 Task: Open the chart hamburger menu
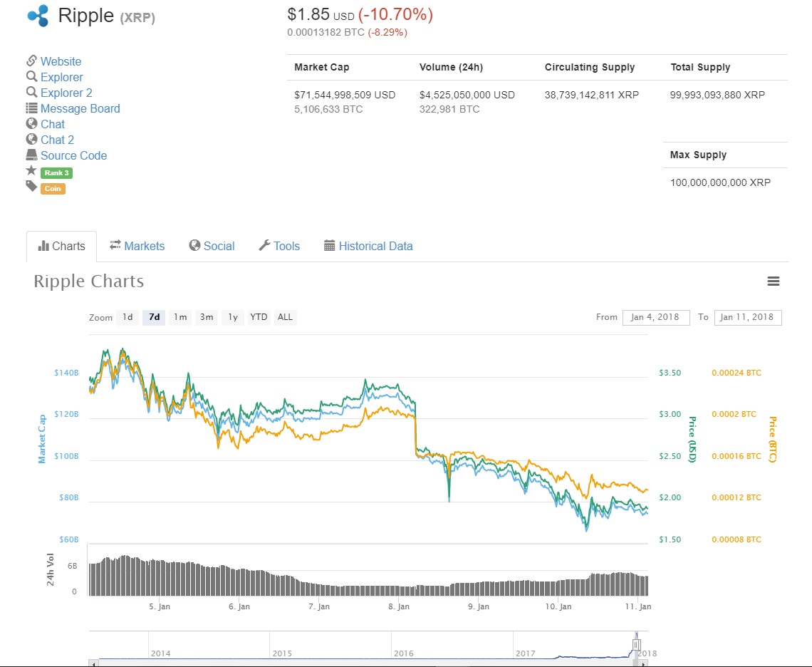[773, 281]
